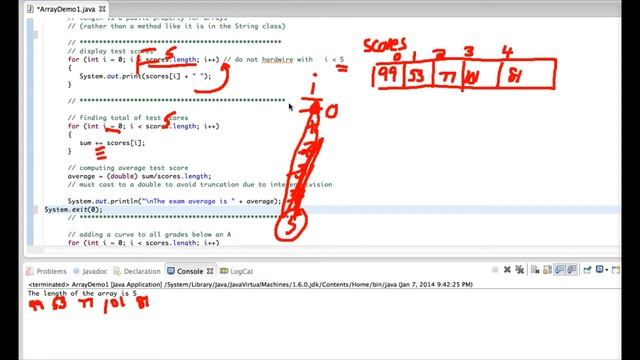Close the Console view tab
This screenshot has width=640, height=360.
[210, 271]
